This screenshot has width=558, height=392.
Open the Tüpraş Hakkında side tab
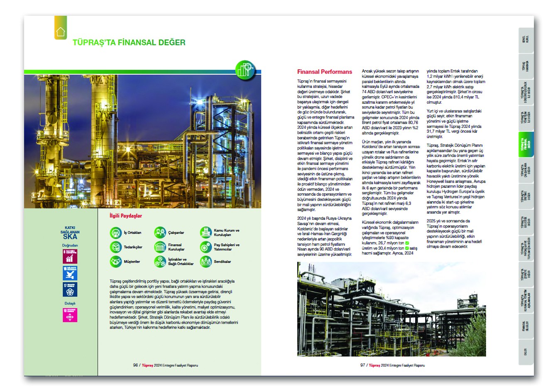point(526,66)
